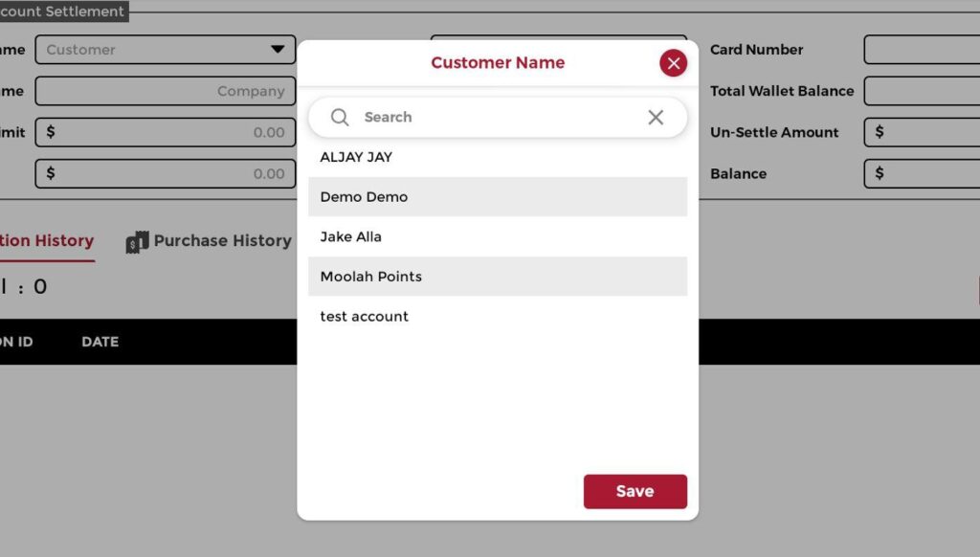Viewport: 980px width, 557px height.
Task: Open the Purchase History tab
Action: 222,241
